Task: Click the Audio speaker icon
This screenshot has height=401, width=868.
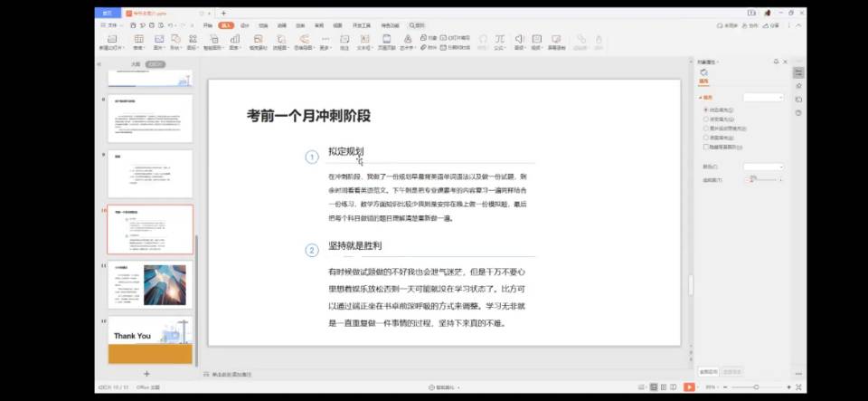Action: (x=520, y=40)
